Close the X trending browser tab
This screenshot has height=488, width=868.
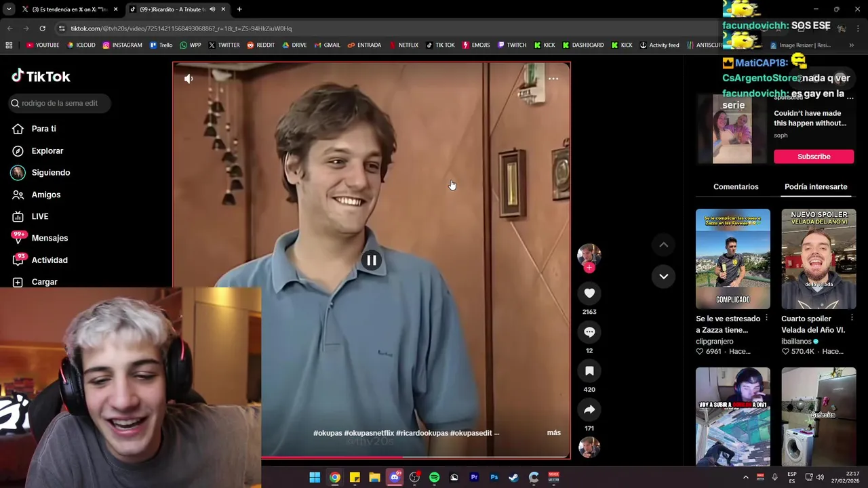115,9
